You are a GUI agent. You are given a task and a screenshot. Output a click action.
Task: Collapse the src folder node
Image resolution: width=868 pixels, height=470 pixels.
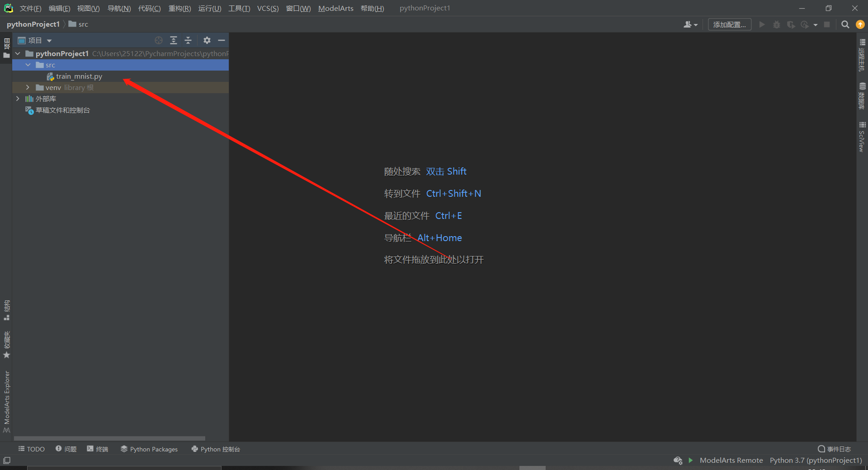28,65
